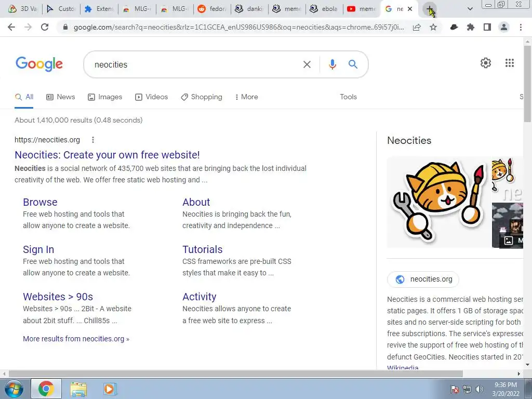Go forward using the browser forward arrow
Screen dimensions: 532x399
28,27
